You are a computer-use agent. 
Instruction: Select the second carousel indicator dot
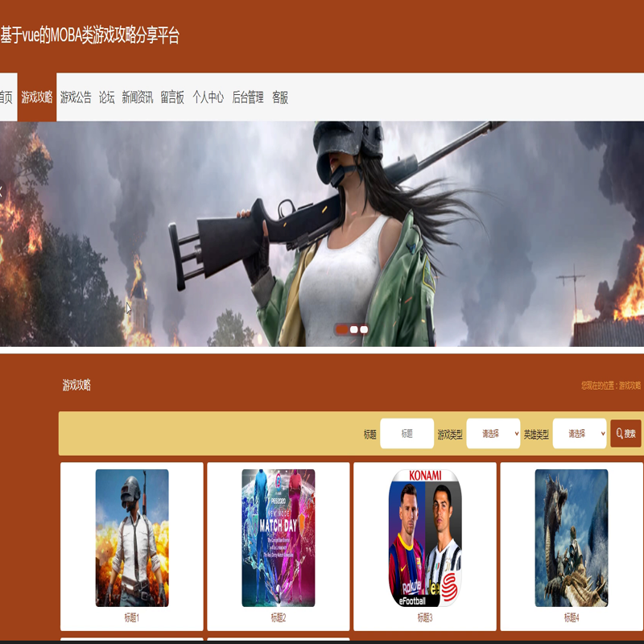354,329
